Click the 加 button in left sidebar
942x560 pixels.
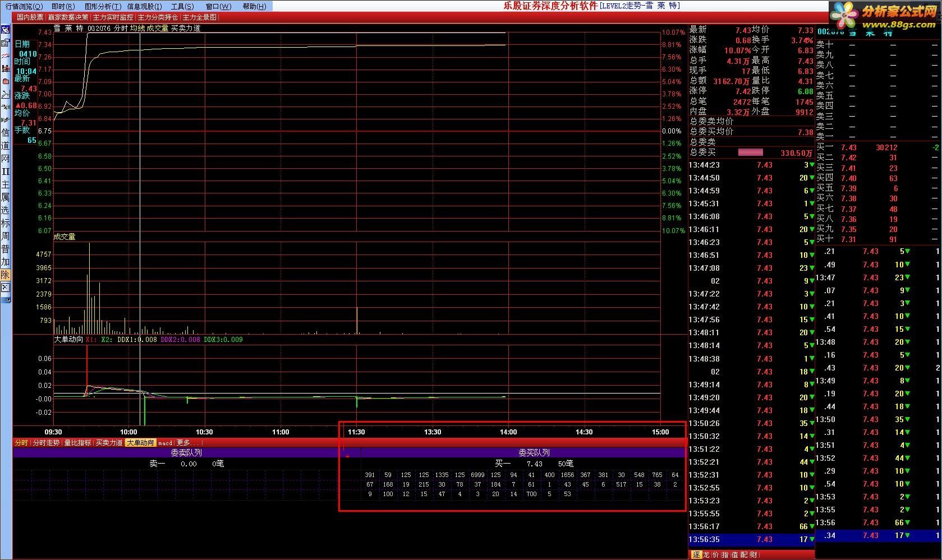click(x=5, y=262)
